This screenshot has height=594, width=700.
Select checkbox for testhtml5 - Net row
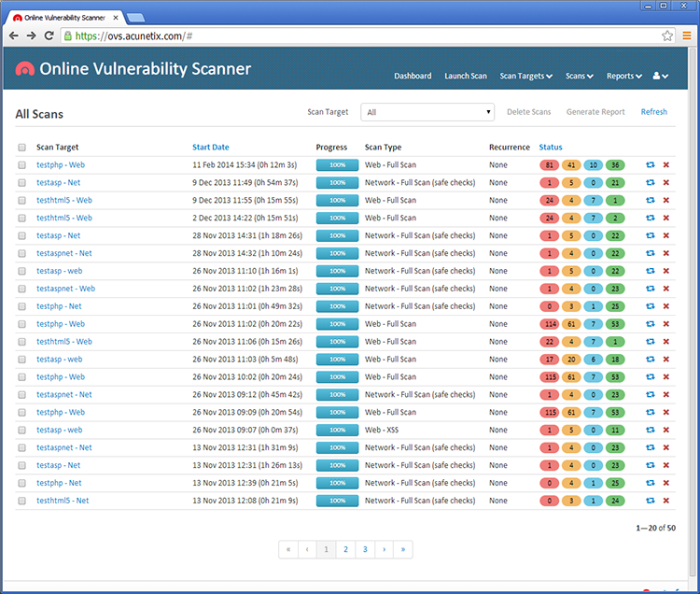[21, 501]
